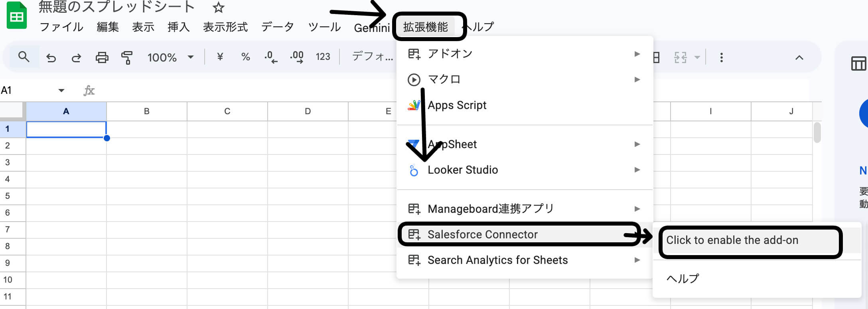
Task: Open the 表示形式 menu
Action: pos(225,27)
